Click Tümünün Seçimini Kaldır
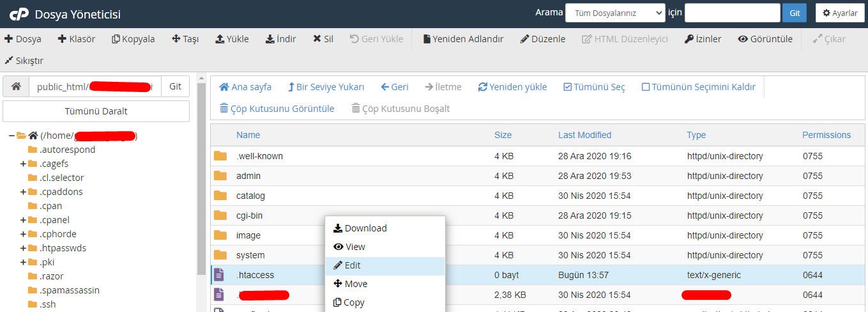The width and height of the screenshot is (868, 312). pos(699,87)
